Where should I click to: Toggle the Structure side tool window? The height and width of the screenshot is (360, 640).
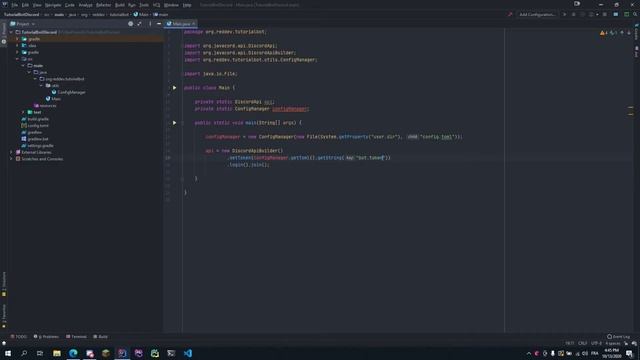pos(4,284)
